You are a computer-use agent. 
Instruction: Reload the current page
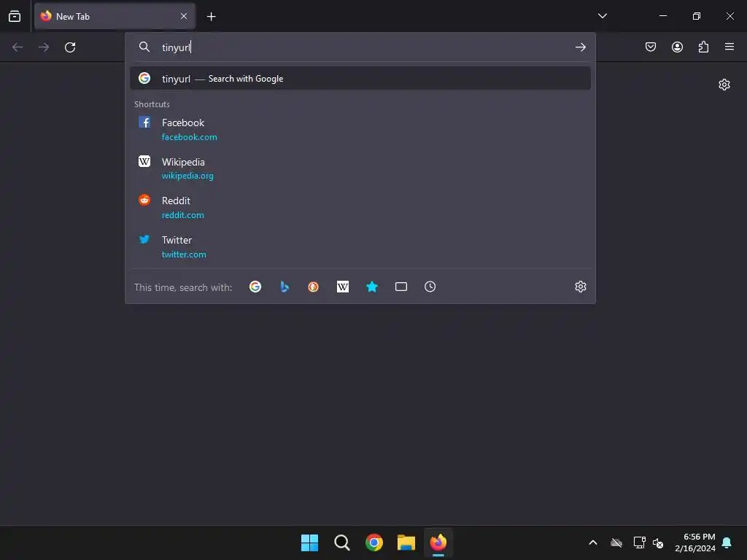70,47
